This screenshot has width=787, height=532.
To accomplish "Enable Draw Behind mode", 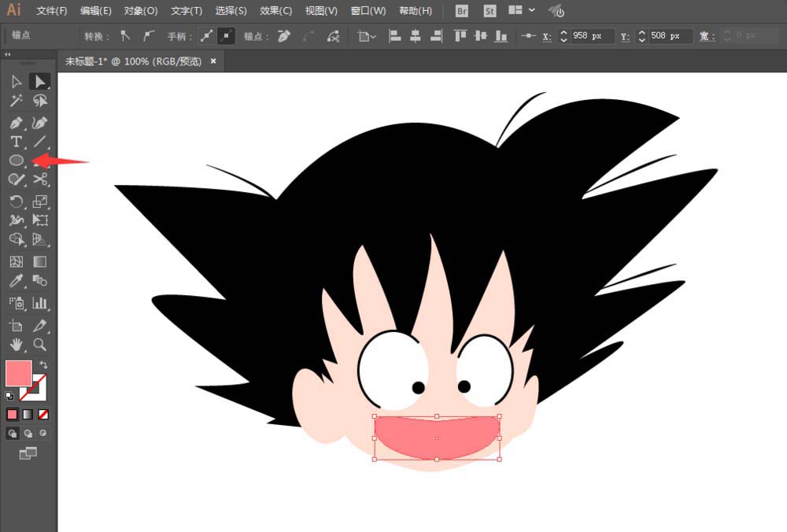I will click(28, 433).
